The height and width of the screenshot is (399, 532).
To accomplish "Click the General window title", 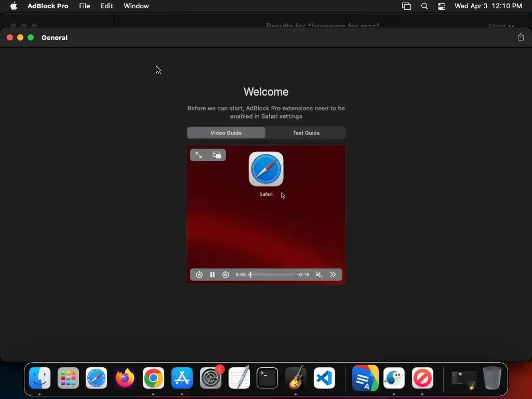I will (x=54, y=37).
